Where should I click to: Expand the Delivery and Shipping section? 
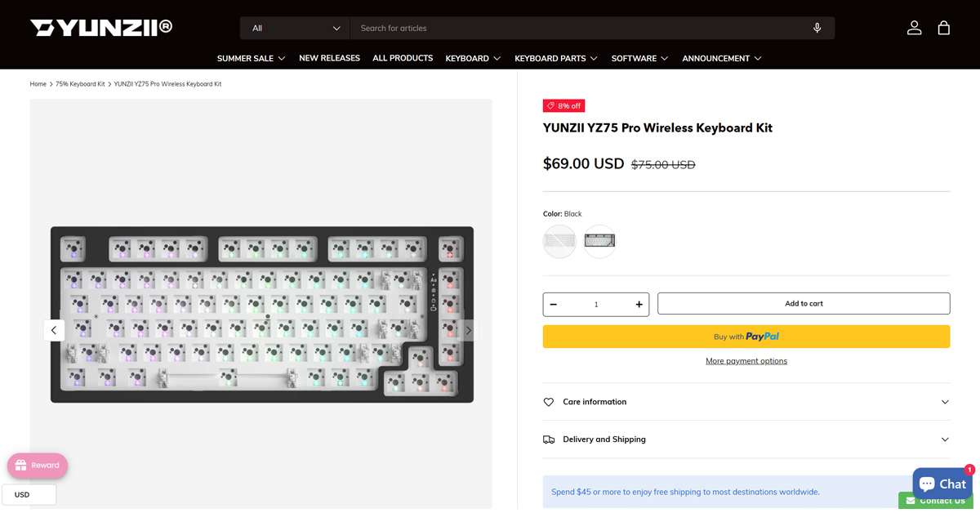[x=746, y=440]
